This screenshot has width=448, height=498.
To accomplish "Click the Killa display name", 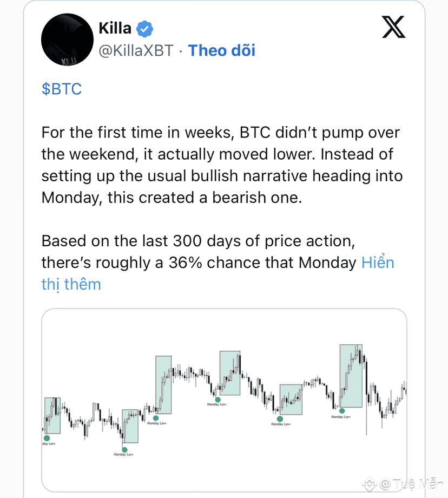I will tap(115, 27).
